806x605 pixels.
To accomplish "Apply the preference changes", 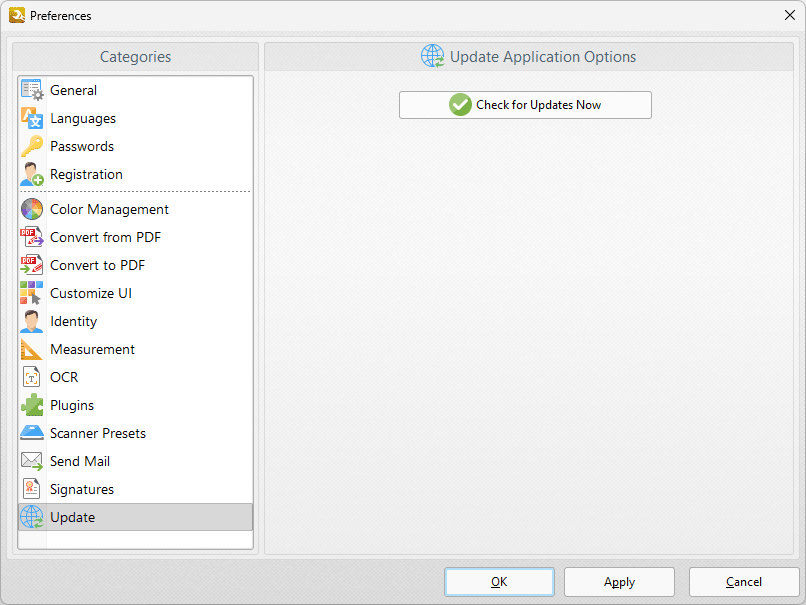I will tap(619, 582).
